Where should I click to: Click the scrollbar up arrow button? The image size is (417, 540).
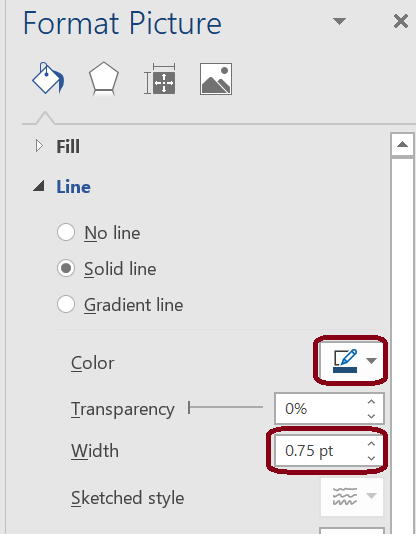point(402,144)
